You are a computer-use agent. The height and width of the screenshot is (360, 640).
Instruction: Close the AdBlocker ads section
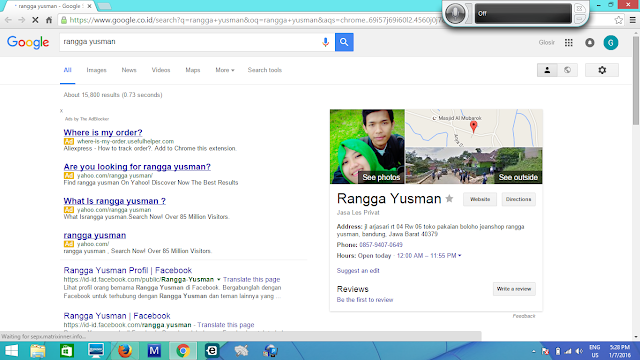62,111
